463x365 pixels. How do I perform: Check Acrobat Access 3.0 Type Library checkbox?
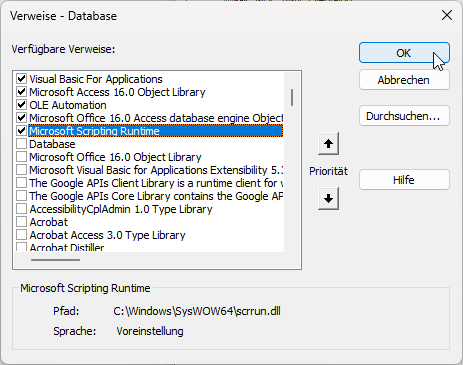(22, 235)
